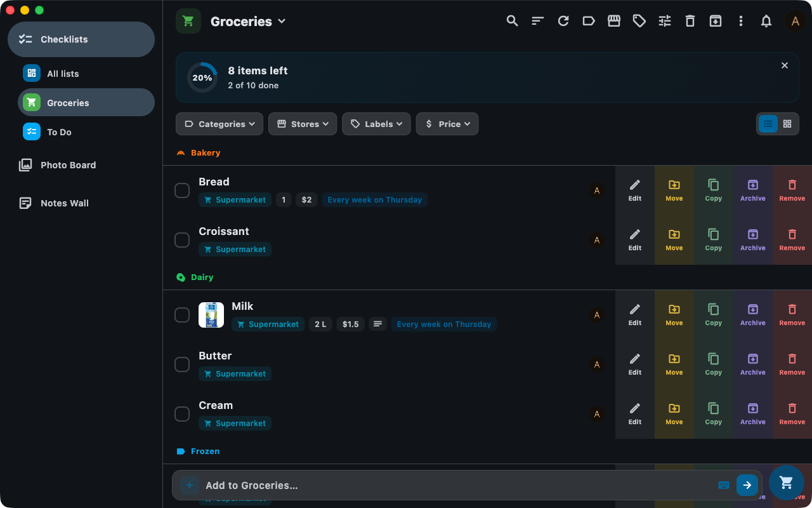Screen dimensions: 812x508
Task: Open the Milk note icon
Action: coord(377,324)
